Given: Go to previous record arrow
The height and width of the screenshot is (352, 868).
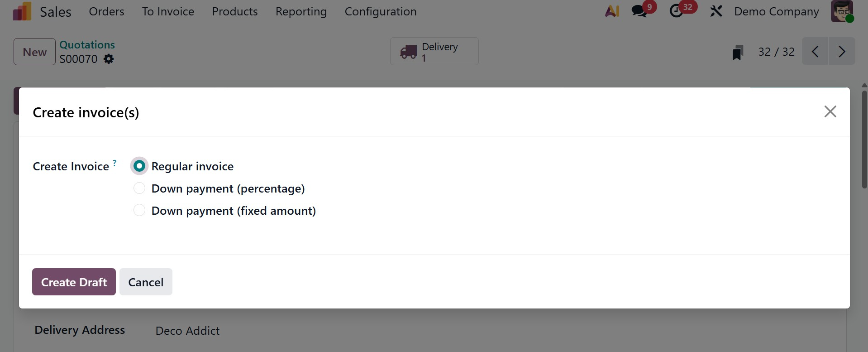Looking at the screenshot, I should pos(815,52).
